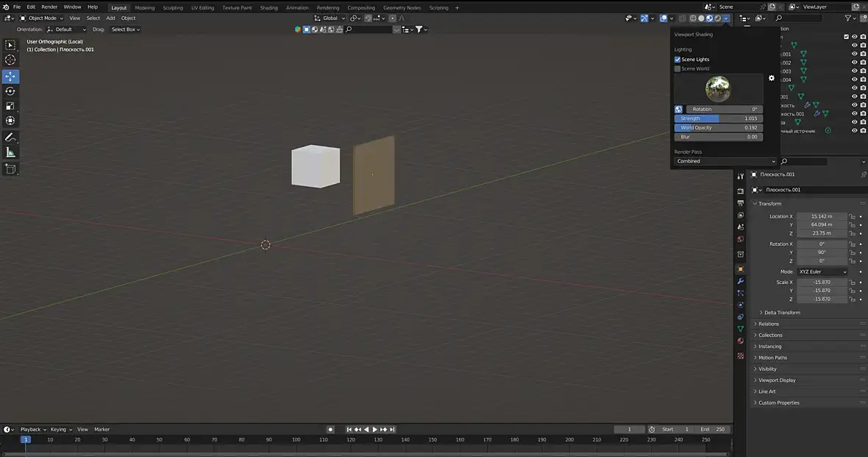Screen dimensions: 868x457
Task: Hide the точечный источник light in outliner
Action: tap(854, 131)
